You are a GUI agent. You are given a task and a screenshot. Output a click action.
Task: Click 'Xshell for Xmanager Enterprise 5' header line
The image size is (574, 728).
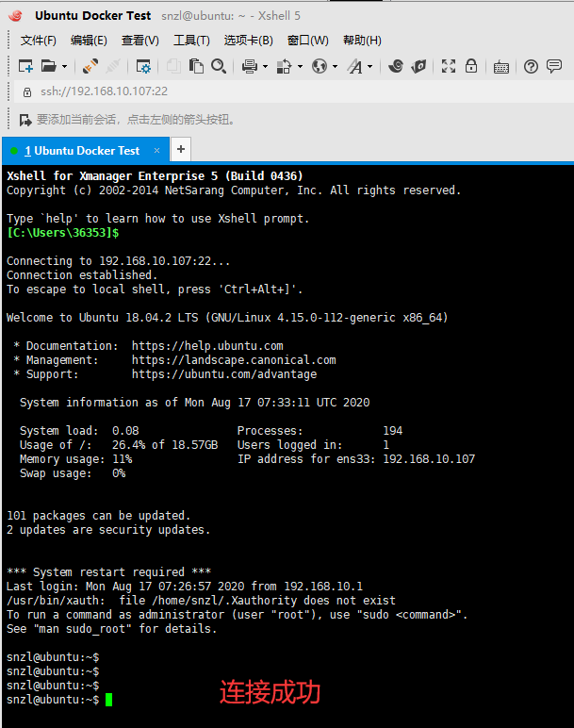point(155,176)
